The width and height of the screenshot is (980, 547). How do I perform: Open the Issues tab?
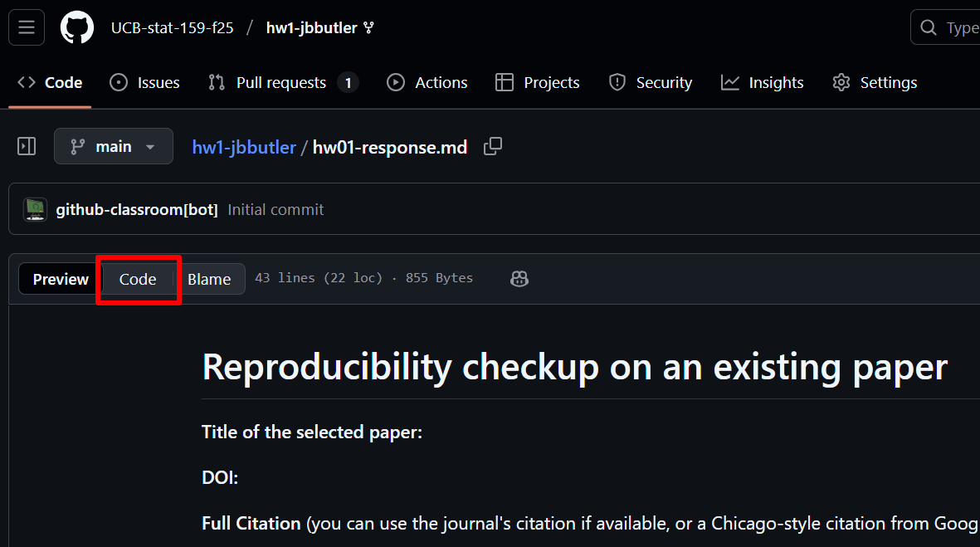(x=145, y=83)
